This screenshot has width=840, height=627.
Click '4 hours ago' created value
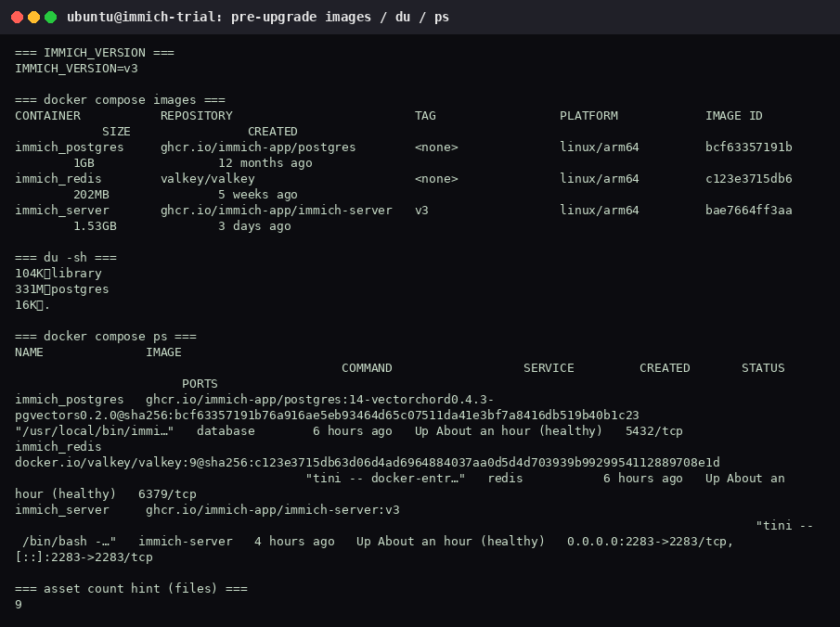(294, 542)
